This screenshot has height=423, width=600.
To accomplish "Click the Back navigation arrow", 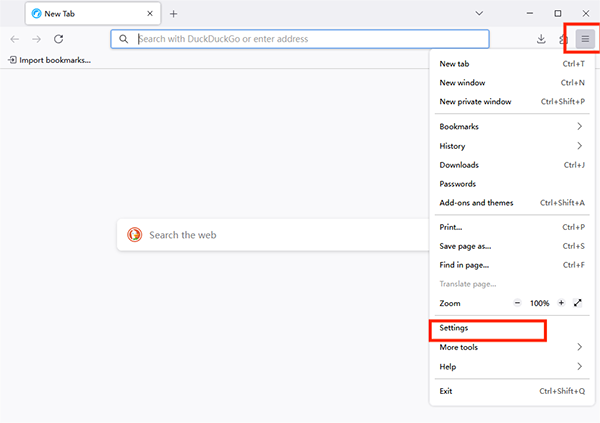I will pos(14,39).
